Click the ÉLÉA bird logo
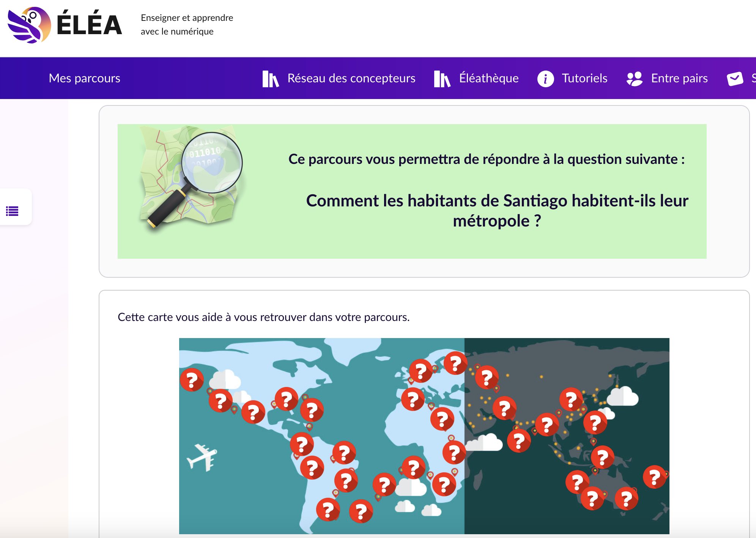 [x=30, y=25]
